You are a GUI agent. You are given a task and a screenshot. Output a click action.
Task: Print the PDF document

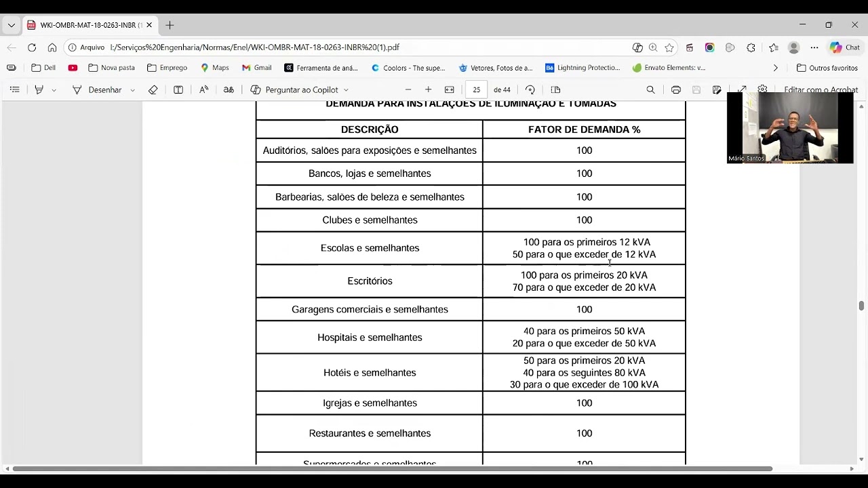coord(676,89)
